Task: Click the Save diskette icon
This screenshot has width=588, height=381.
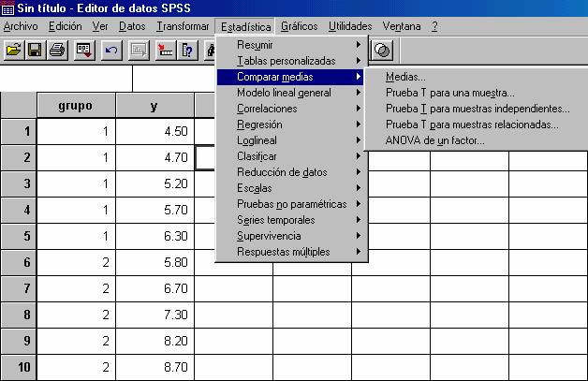Action: [x=35, y=50]
